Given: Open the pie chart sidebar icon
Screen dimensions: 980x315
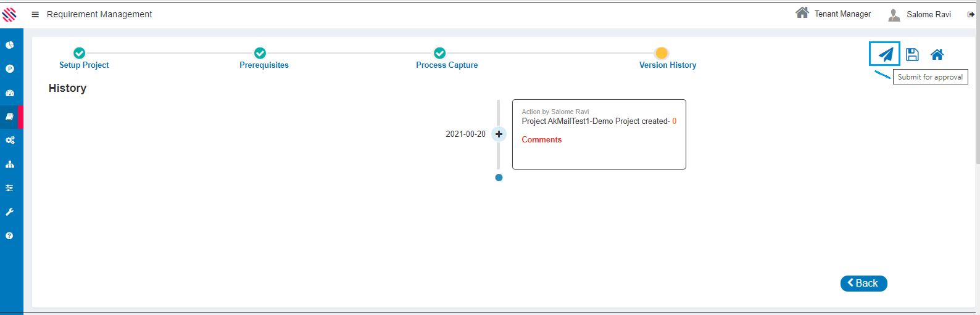Looking at the screenshot, I should 10,45.
